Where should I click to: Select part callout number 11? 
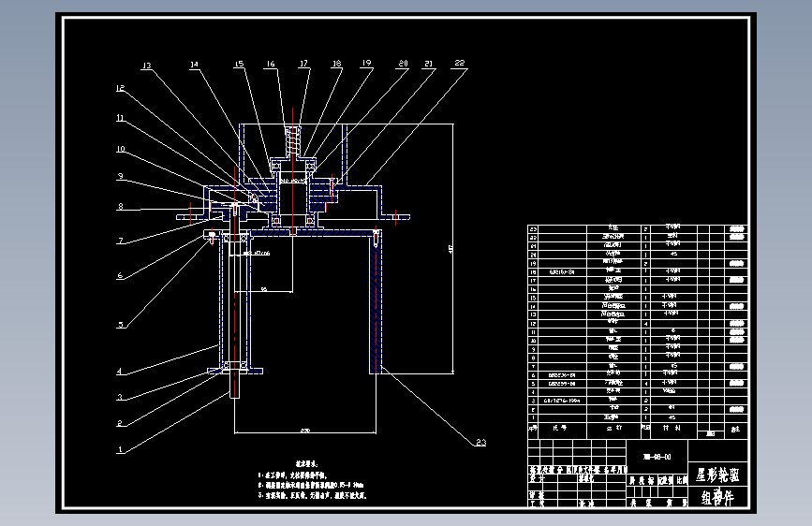120,118
